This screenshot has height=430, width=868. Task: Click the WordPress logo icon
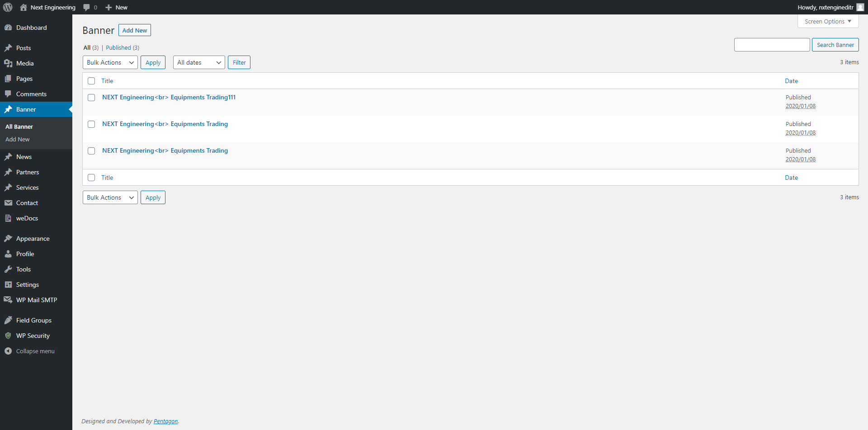(x=8, y=7)
